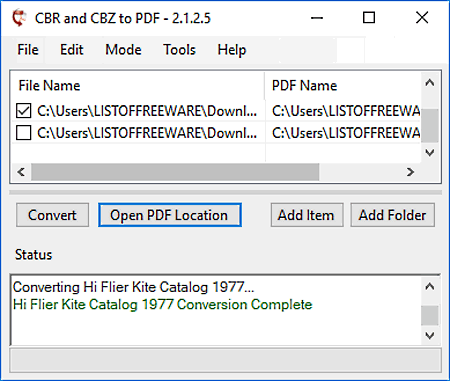450x381 pixels.
Task: Click status log scroll down arrow
Action: point(430,335)
